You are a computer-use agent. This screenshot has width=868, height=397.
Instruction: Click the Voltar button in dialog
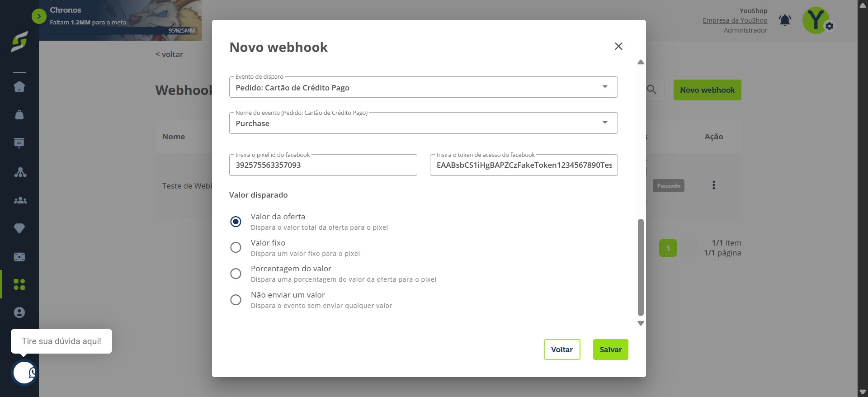[x=562, y=350]
